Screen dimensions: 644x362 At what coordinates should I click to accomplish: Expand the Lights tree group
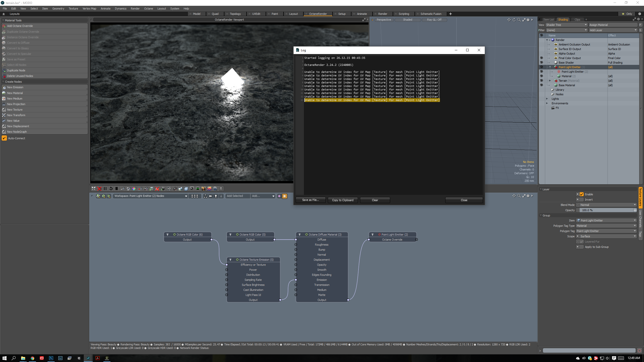pos(547,99)
